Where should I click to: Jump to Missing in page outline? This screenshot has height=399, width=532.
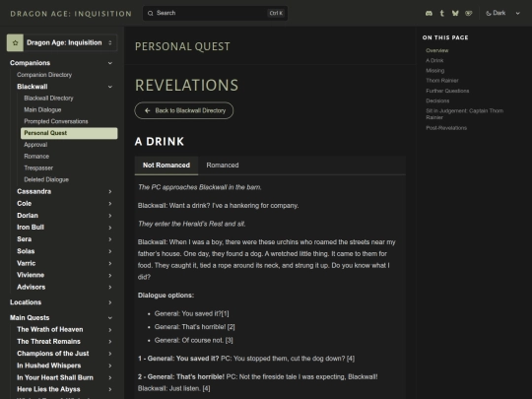pos(435,71)
